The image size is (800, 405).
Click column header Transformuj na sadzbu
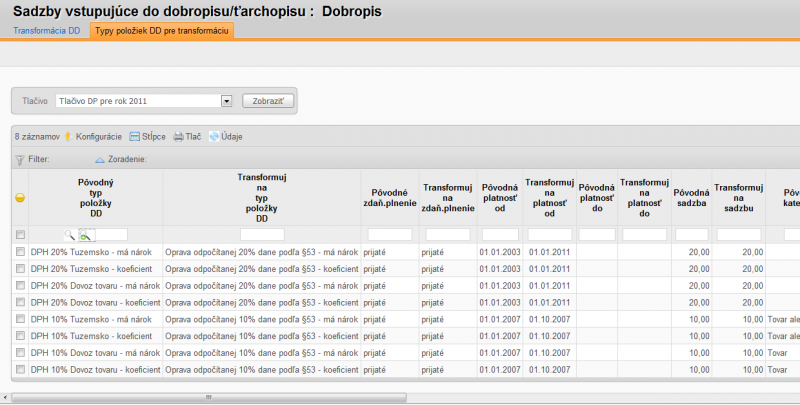(739, 198)
